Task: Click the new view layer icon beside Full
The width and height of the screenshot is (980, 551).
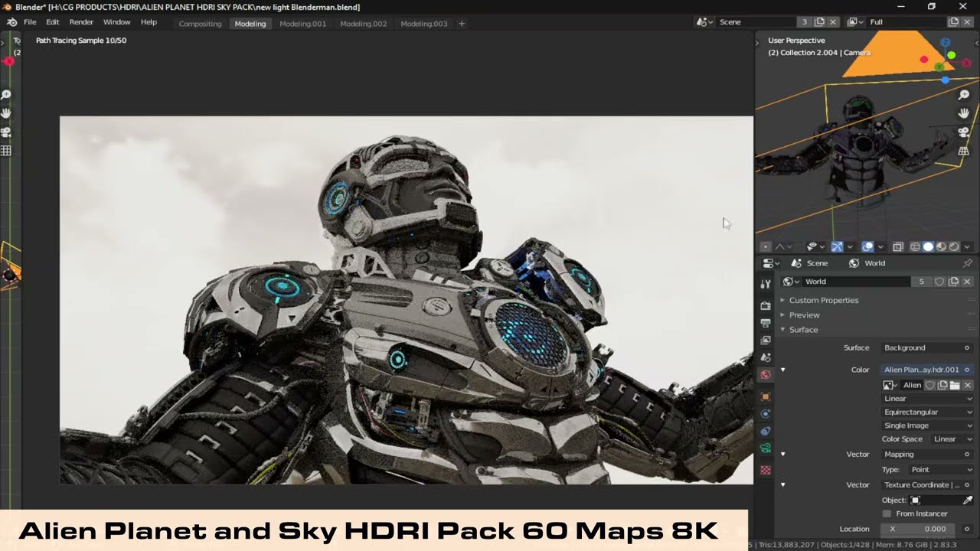Action: click(x=953, y=22)
